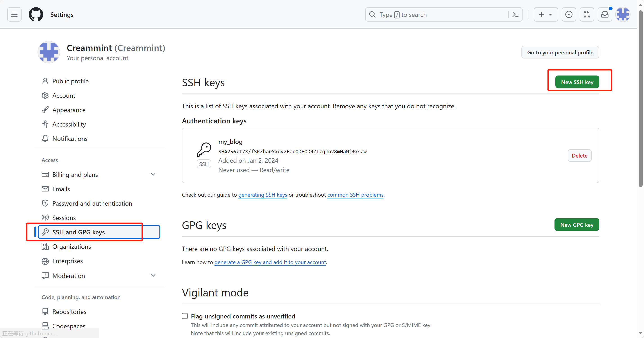The width and height of the screenshot is (644, 338).
Task: Select SSH and GPG keys item
Action: (99, 232)
